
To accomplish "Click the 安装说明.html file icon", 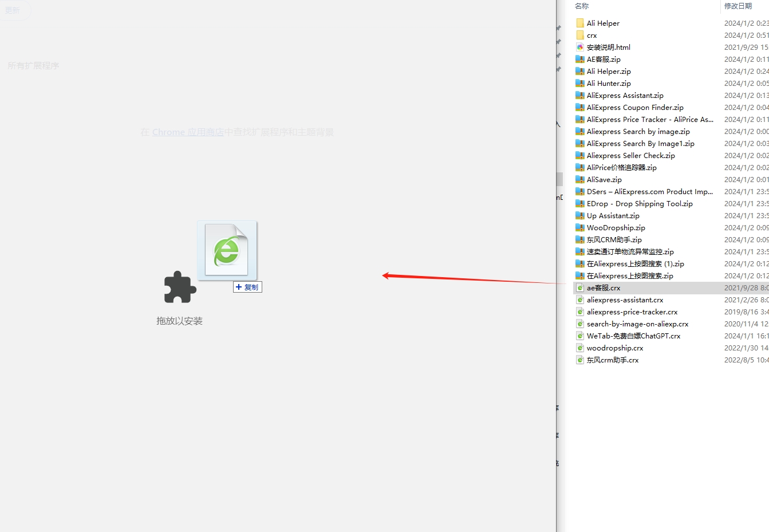I will click(580, 47).
